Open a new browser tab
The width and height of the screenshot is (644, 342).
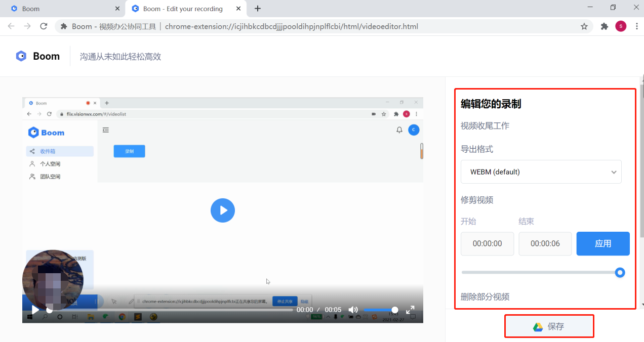tap(258, 9)
